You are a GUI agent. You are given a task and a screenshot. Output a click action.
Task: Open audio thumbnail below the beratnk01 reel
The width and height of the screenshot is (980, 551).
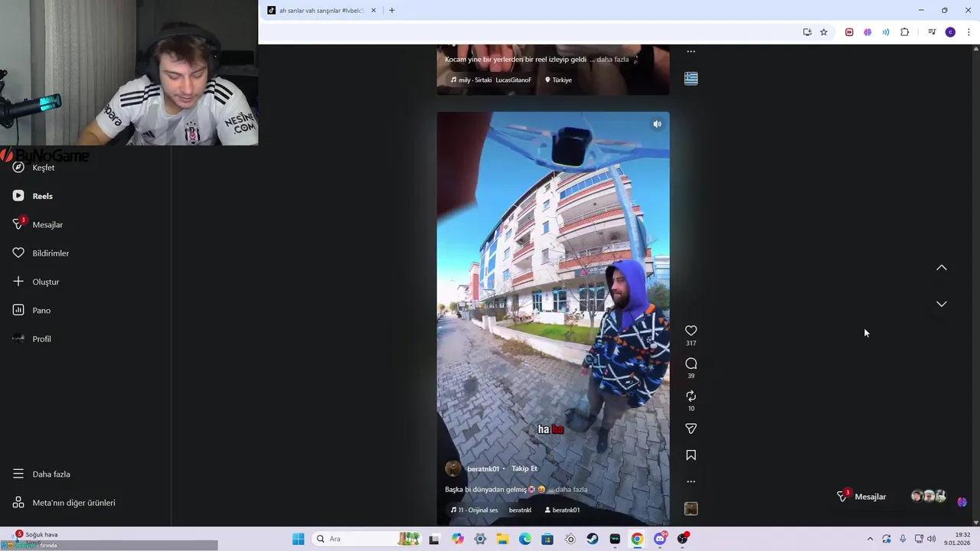691,509
